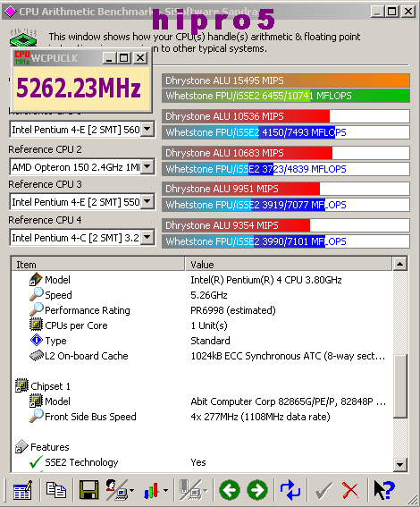420x507 pixels.
Task: Refresh results with the blue arrows icon
Action: point(290,490)
